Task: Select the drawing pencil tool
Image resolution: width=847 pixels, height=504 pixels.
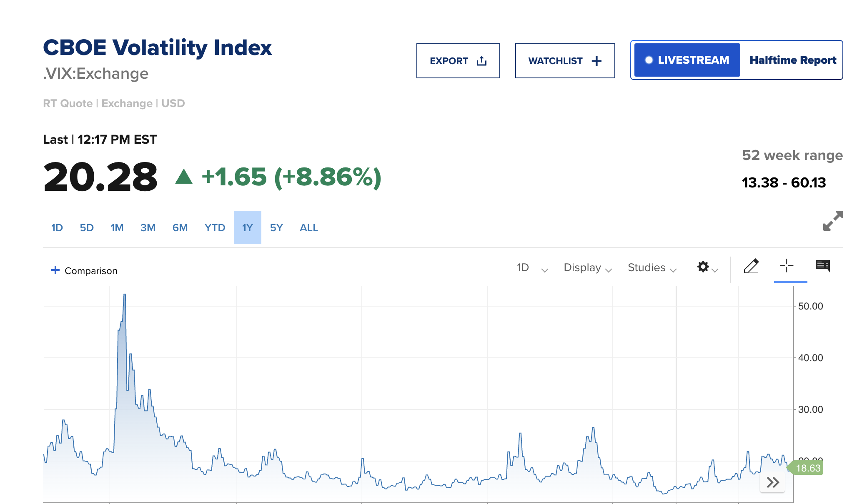Action: coord(752,267)
